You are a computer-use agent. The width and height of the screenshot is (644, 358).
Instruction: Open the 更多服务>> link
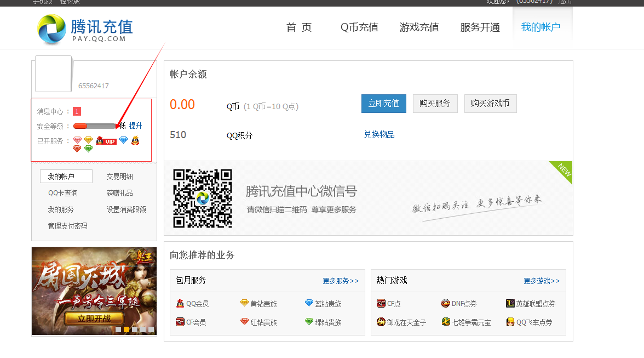pyautogui.click(x=341, y=281)
